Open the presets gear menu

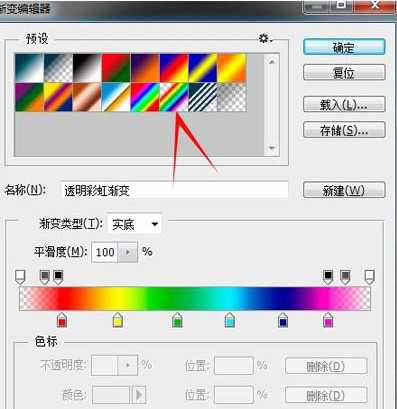[x=266, y=39]
